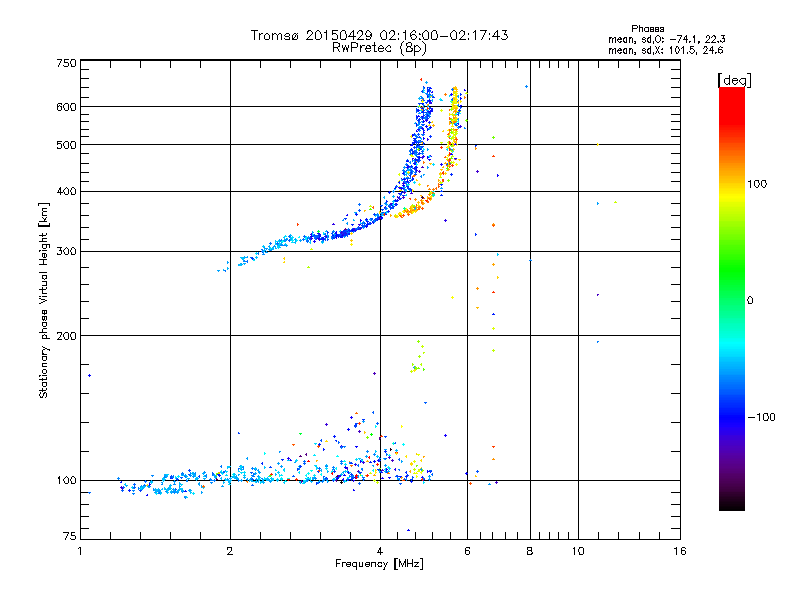Click 'mean, sd,O: -74.1, 22.3' statistic line
The height and width of the screenshot is (600, 800).
pos(666,39)
